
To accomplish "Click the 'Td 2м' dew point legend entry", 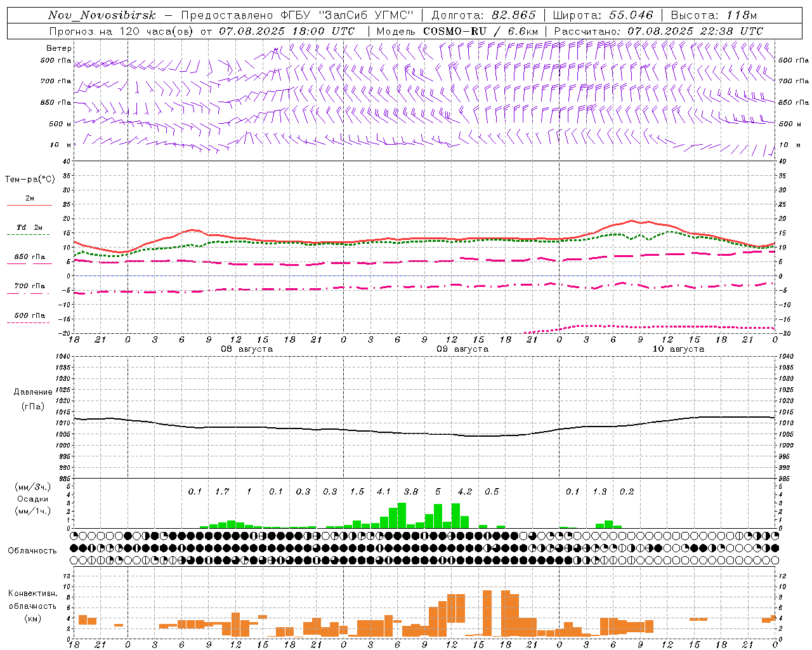I will (30, 227).
